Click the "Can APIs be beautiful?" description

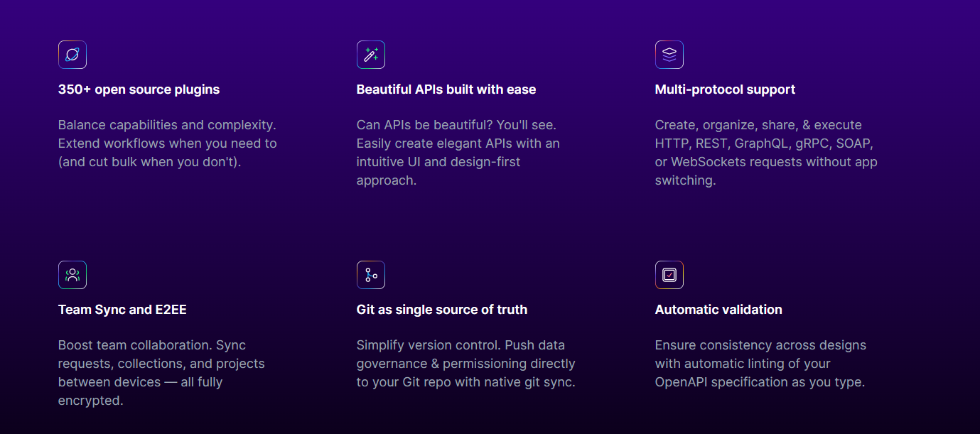click(458, 153)
